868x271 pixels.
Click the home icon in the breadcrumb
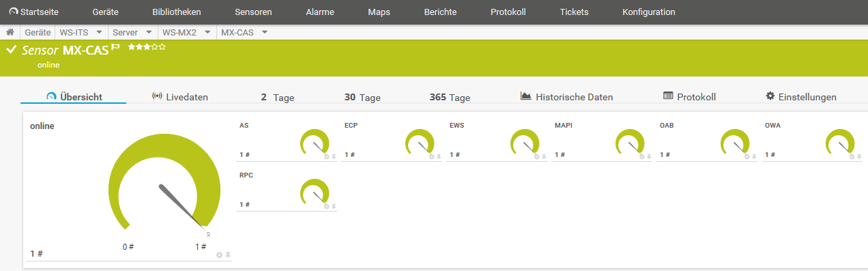(10, 32)
